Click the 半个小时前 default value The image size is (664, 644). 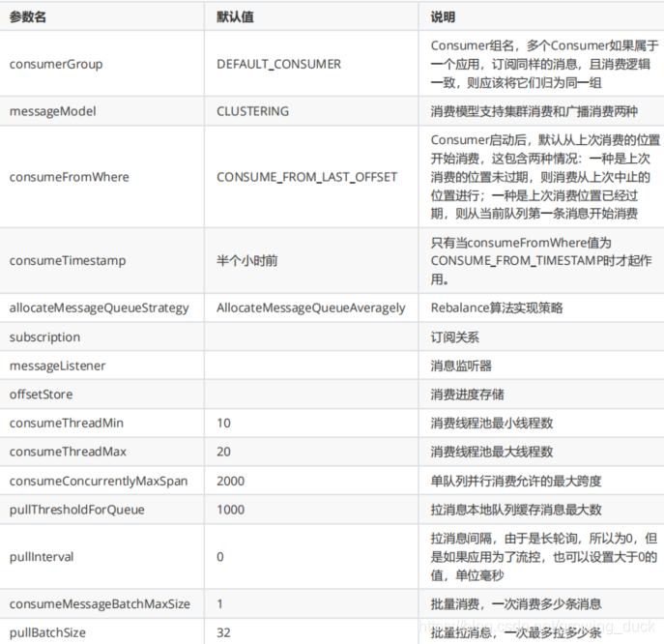click(246, 260)
